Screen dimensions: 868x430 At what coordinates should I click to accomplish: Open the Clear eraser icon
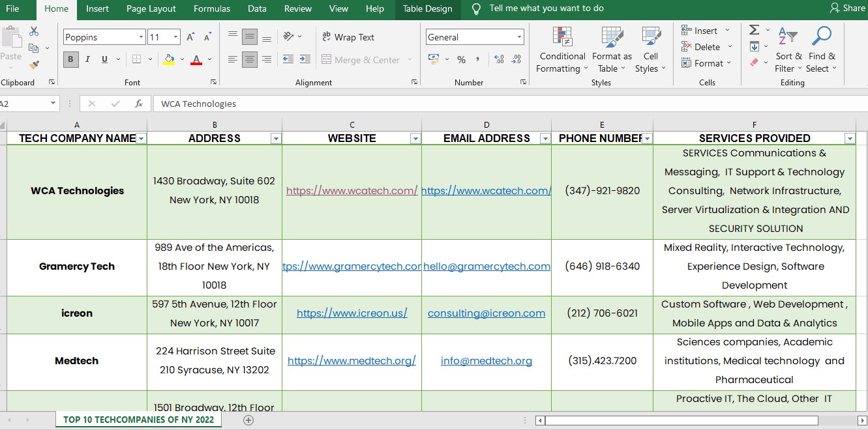(x=755, y=63)
